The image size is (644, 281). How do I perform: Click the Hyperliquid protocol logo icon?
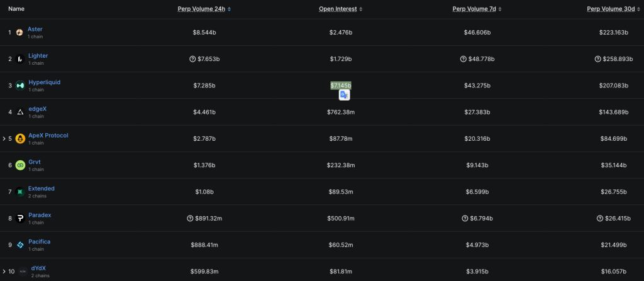[x=20, y=85]
